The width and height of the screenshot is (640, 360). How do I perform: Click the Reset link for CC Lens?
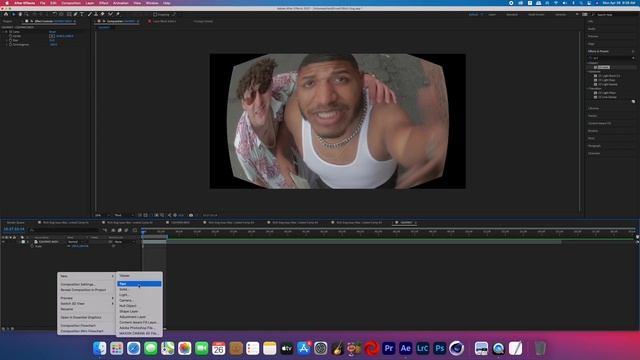[53, 31]
